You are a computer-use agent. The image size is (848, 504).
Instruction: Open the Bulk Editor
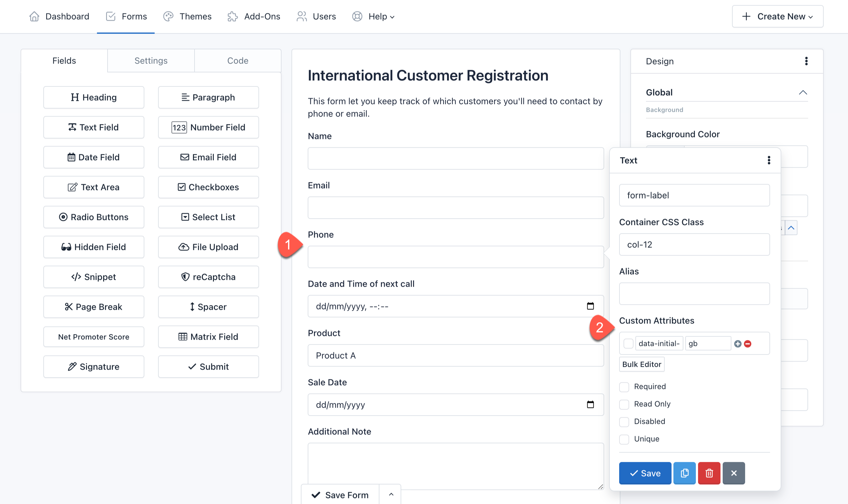pyautogui.click(x=641, y=364)
